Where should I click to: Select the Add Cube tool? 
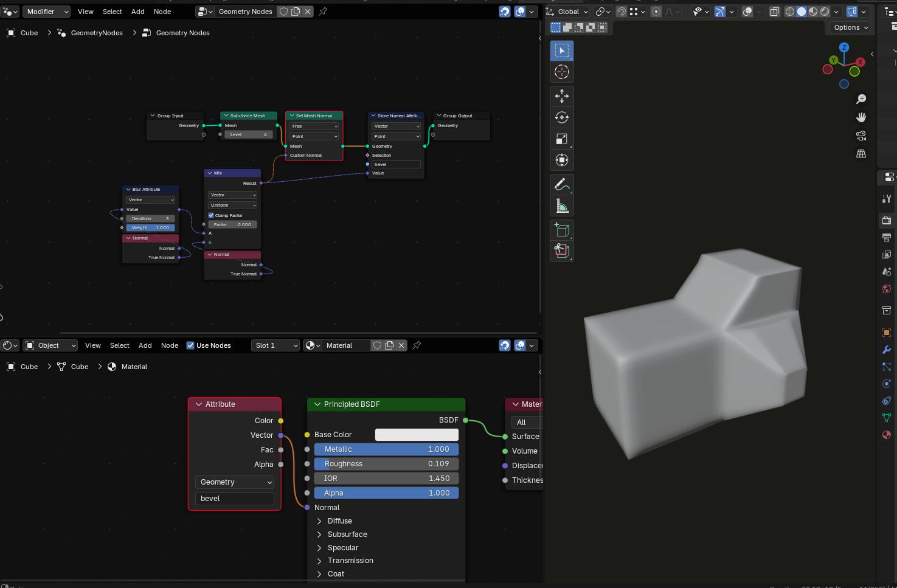(561, 230)
